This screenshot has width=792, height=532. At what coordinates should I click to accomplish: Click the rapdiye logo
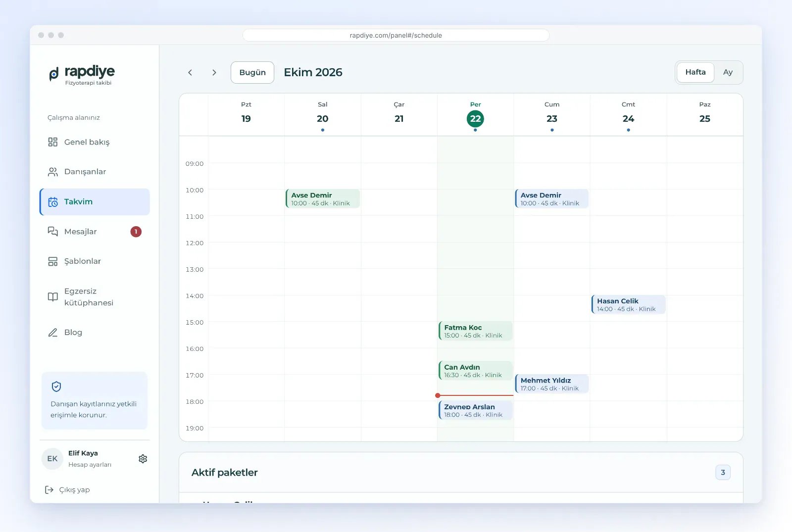[x=82, y=75]
